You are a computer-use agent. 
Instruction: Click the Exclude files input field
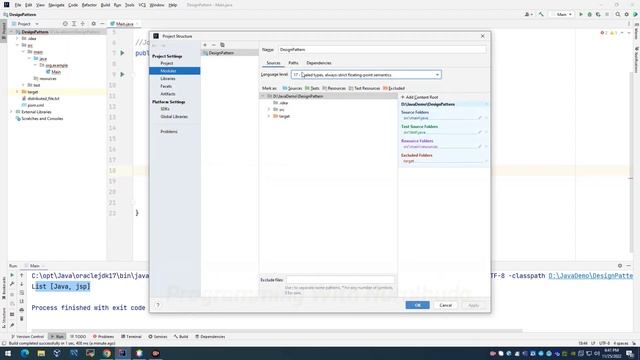coord(340,280)
